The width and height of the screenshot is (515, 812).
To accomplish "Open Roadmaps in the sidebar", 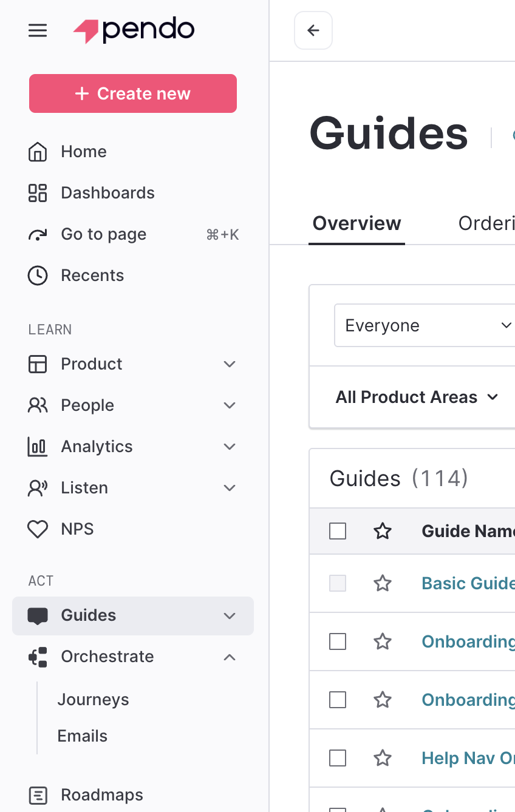I will pyautogui.click(x=101, y=795).
